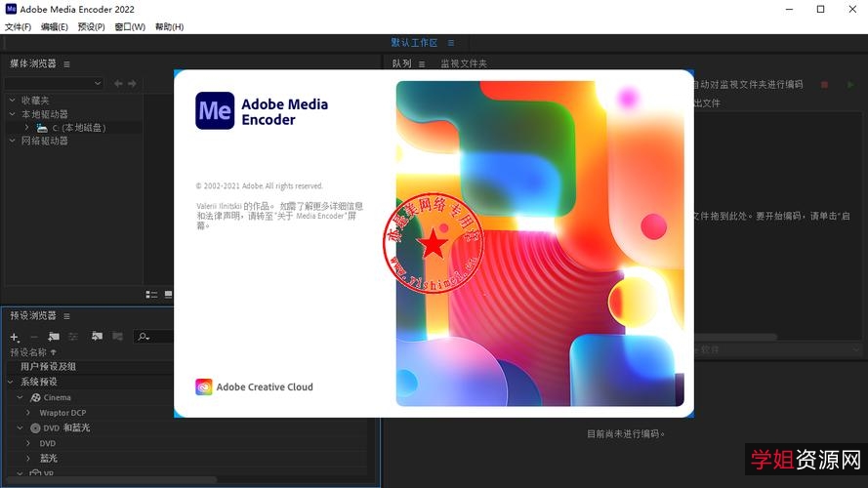Click the export presets icon
The image size is (868, 488).
[117, 336]
